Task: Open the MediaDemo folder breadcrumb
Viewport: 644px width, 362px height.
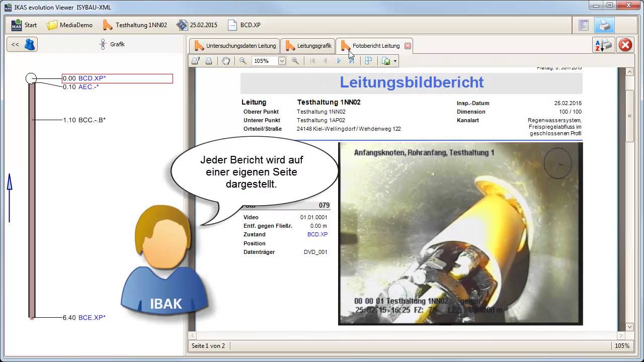Action: 69,25
